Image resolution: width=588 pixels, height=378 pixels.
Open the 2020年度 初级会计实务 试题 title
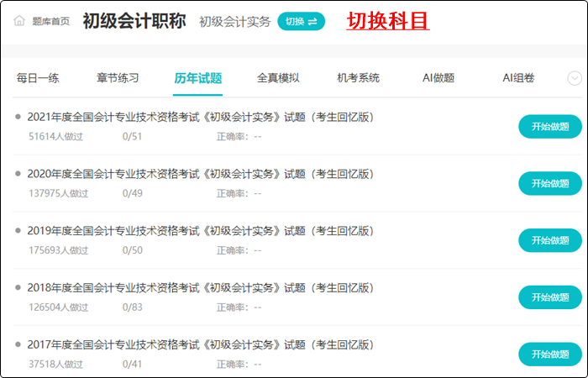pyautogui.click(x=201, y=175)
